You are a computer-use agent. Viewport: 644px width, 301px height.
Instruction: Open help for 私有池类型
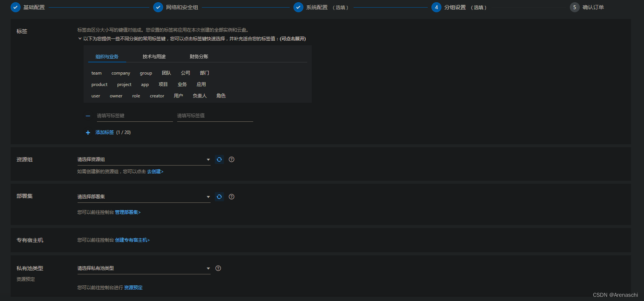click(x=218, y=268)
